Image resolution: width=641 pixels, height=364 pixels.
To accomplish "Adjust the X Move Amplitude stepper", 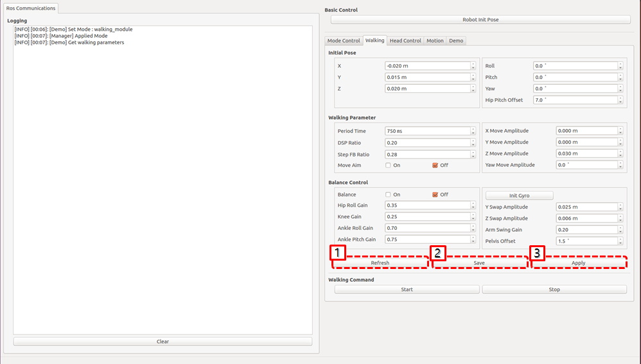I will point(620,131).
